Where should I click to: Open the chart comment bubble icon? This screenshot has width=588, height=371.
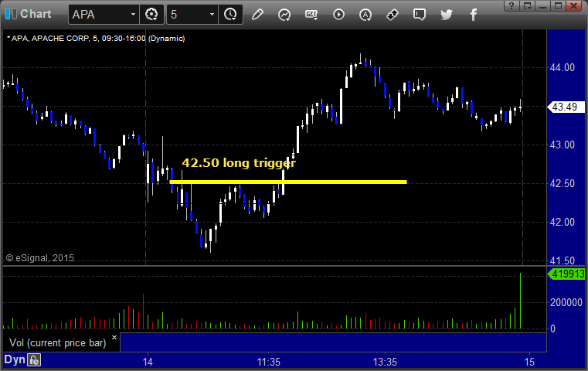point(420,15)
